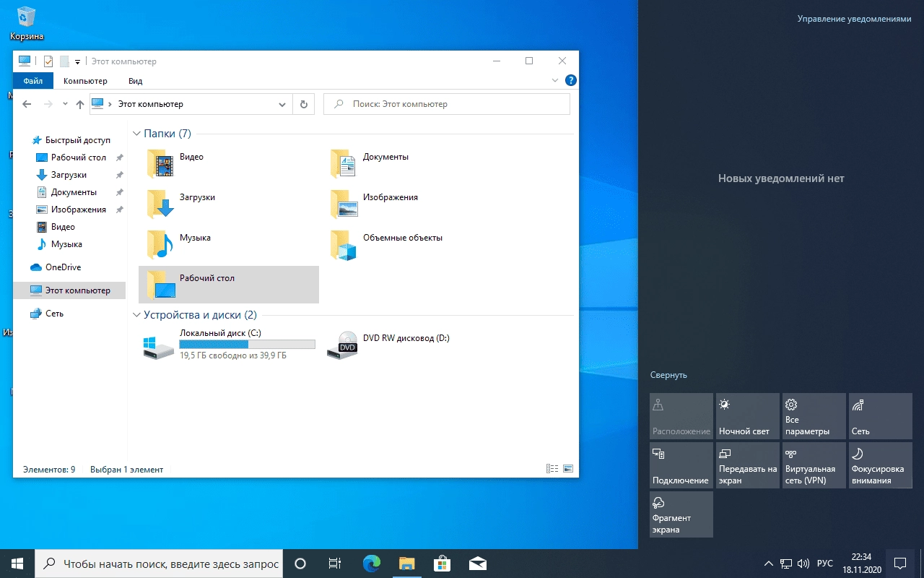Open File Explorer taskbar button
This screenshot has height=578, width=924.
(x=406, y=563)
